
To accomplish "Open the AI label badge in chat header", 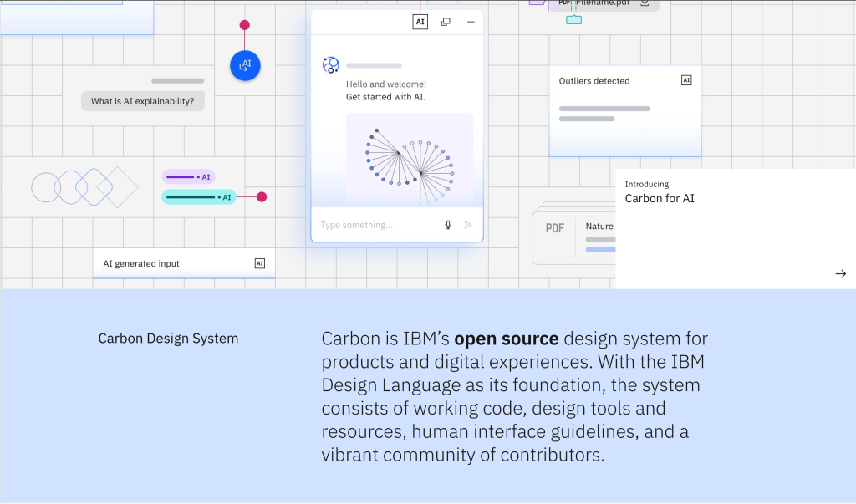I will pyautogui.click(x=420, y=21).
